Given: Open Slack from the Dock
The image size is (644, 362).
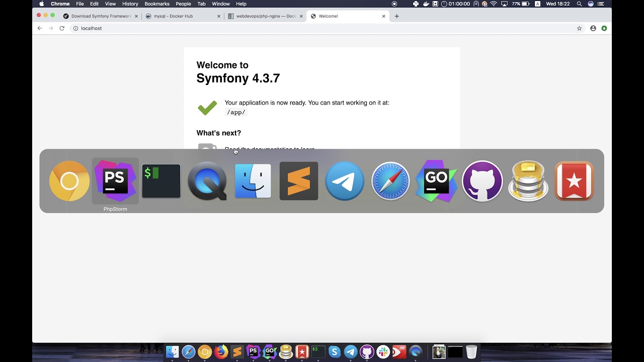Looking at the screenshot, I should tap(383, 352).
